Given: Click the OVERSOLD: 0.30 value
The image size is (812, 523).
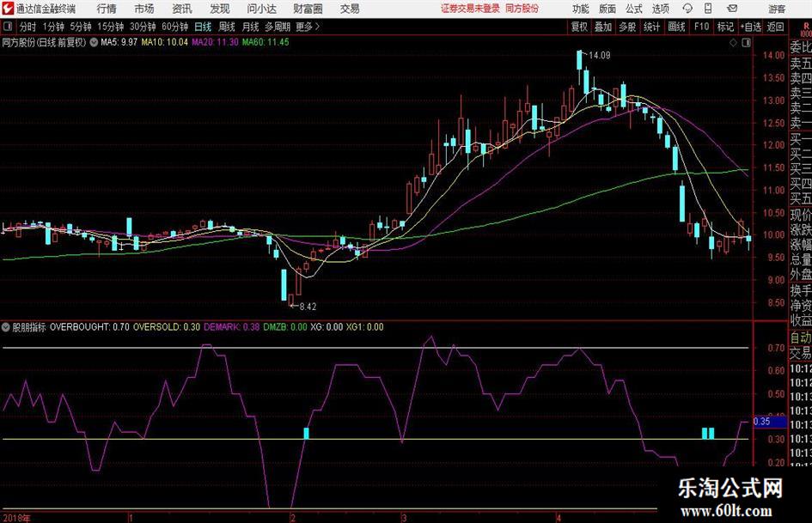Looking at the screenshot, I should pos(167,327).
